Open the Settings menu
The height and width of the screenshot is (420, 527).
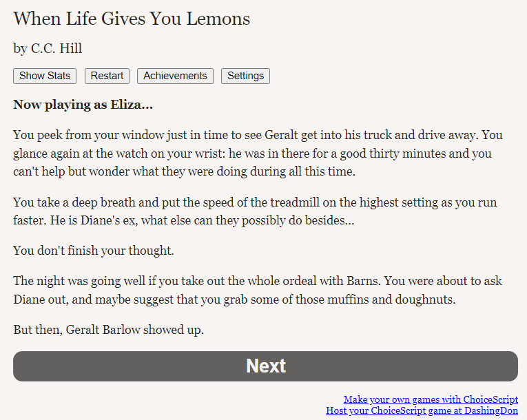tap(245, 76)
